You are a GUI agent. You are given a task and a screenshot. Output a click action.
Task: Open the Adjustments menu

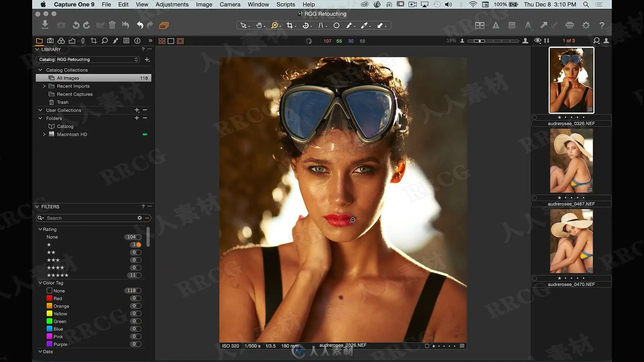[x=172, y=4]
